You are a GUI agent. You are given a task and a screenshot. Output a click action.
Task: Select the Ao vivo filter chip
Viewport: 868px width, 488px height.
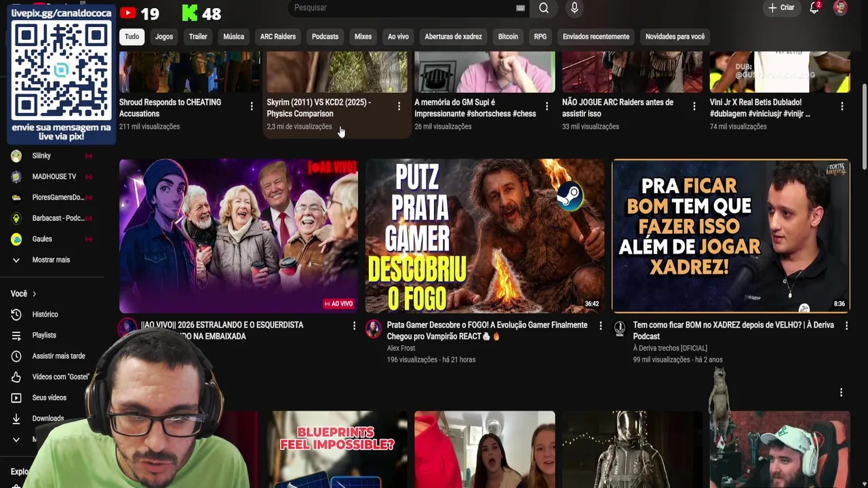398,37
